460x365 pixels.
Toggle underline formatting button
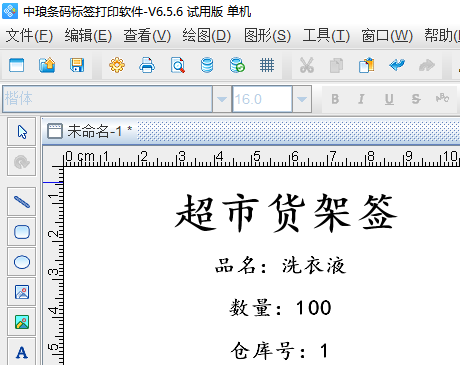point(389,99)
